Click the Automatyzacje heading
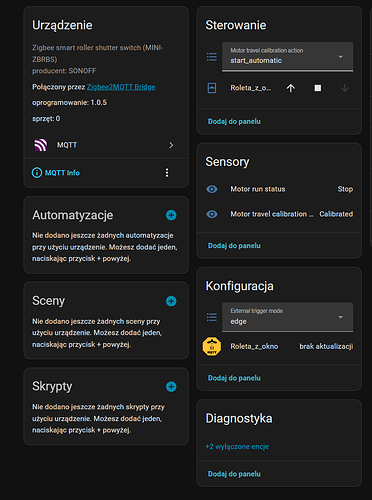Screen dimensions: 372x500 coord(73,215)
